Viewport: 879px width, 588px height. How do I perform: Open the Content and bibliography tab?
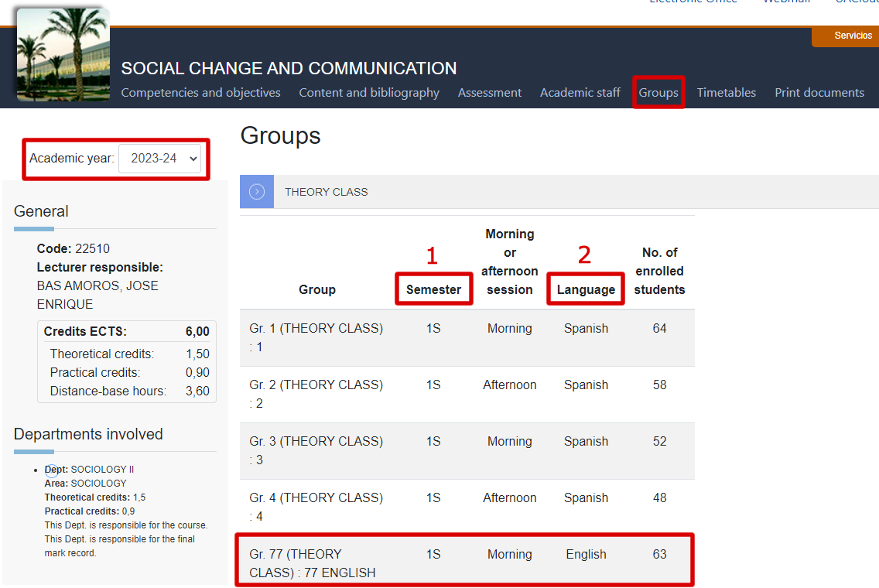[x=369, y=93]
